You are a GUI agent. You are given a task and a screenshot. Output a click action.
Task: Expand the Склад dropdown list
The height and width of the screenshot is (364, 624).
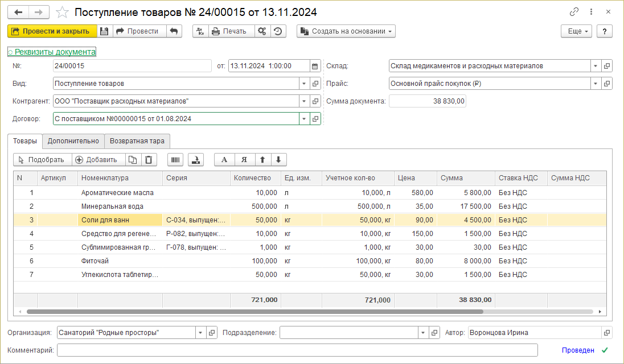point(596,66)
